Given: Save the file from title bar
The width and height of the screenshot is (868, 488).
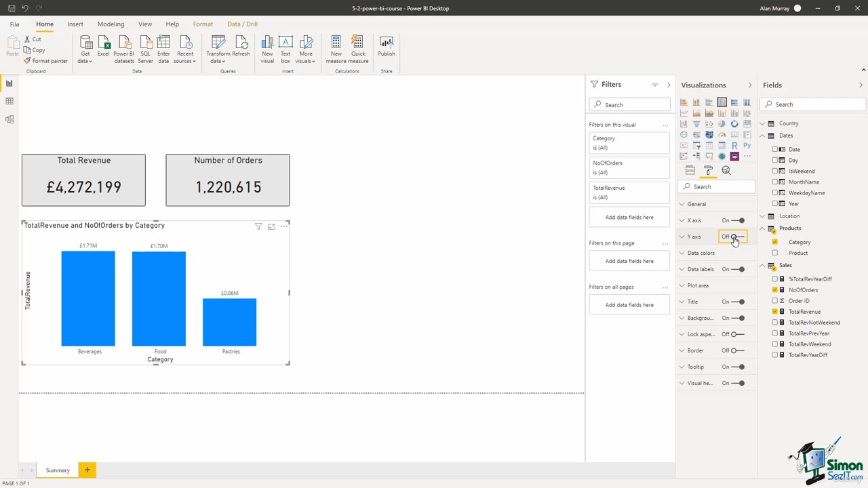Looking at the screenshot, I should (x=12, y=8).
